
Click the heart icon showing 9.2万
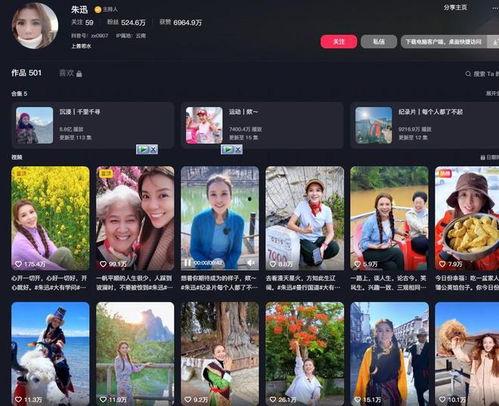[188, 399]
